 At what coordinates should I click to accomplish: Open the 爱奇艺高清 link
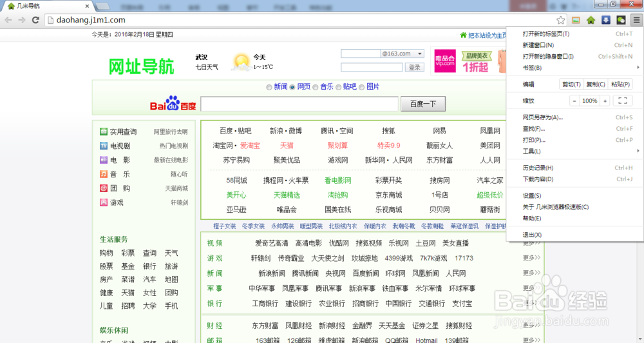[272, 243]
